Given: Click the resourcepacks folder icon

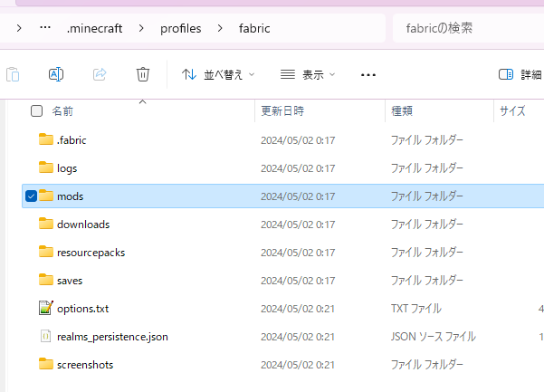Looking at the screenshot, I should pos(46,252).
